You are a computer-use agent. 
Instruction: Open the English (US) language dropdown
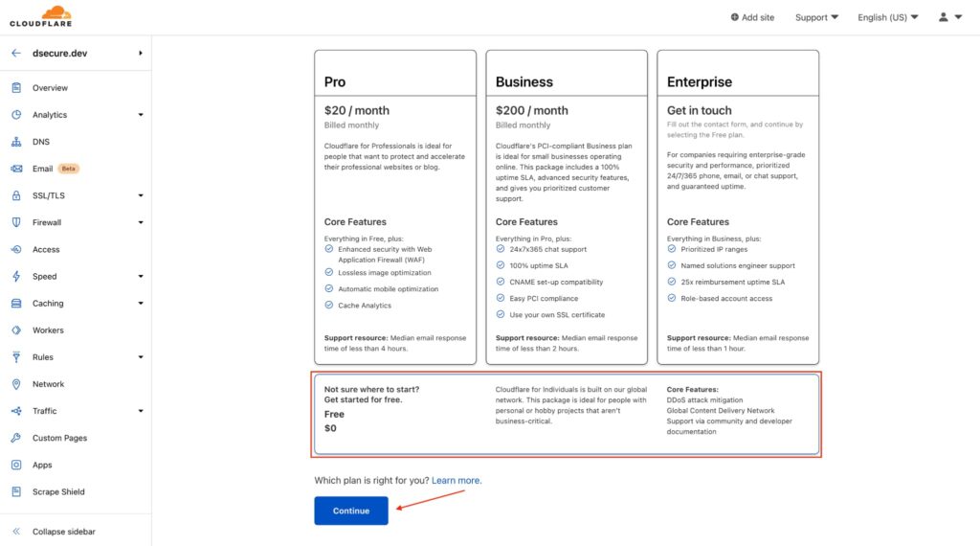click(887, 17)
